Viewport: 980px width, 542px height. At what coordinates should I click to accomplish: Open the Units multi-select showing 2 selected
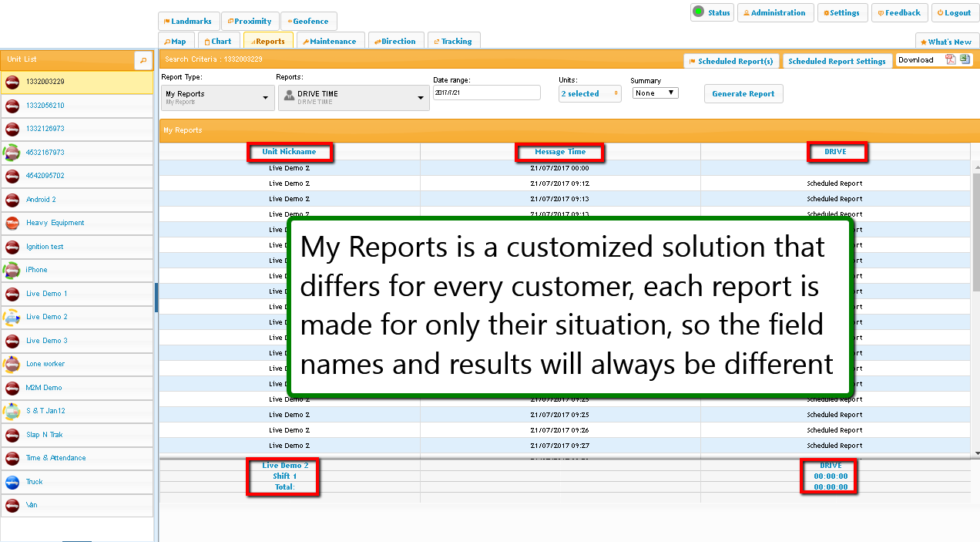click(589, 93)
